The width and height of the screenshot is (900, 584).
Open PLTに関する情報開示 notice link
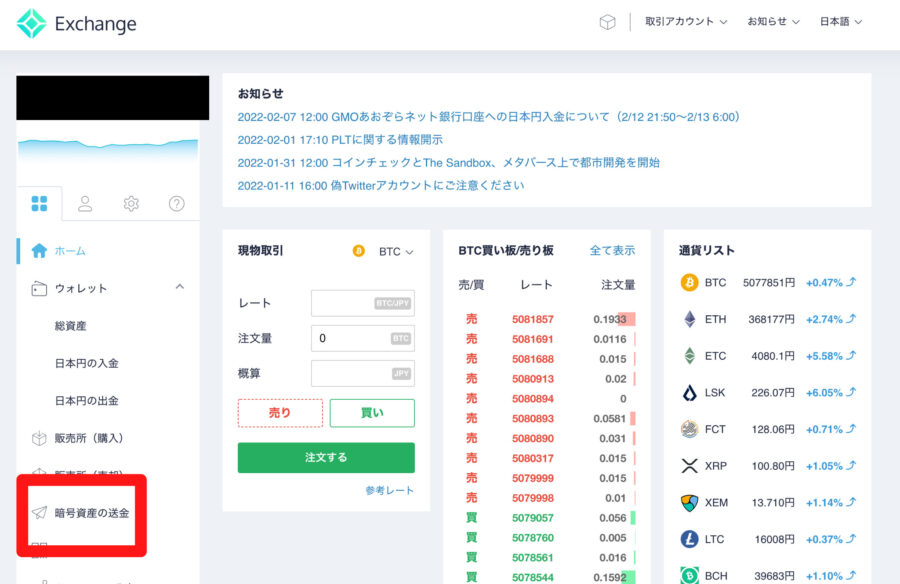pyautogui.click(x=340, y=140)
